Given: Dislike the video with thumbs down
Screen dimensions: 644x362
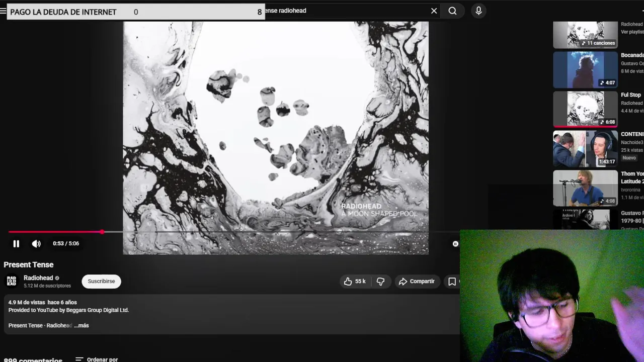Looking at the screenshot, I should tap(381, 282).
